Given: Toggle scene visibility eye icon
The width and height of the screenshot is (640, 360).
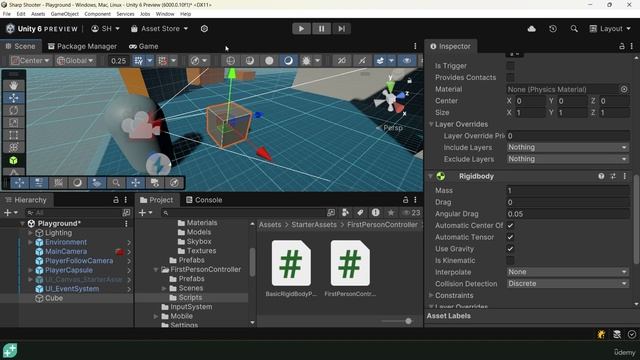Looking at the screenshot, I should [407, 60].
